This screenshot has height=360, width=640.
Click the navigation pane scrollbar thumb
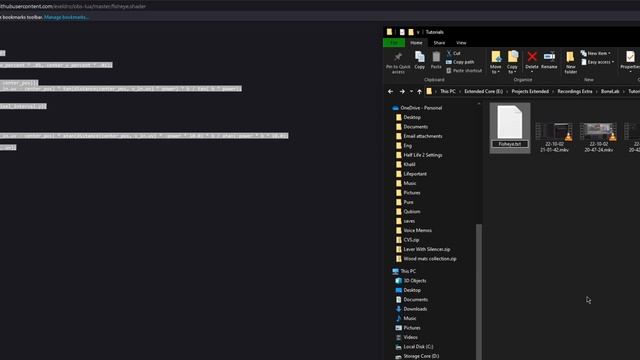click(478, 291)
